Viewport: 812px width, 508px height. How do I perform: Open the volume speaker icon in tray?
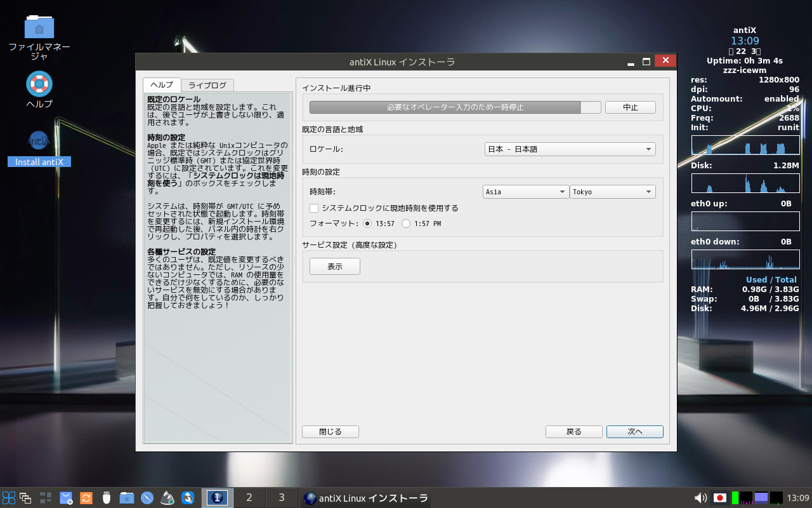click(x=701, y=498)
